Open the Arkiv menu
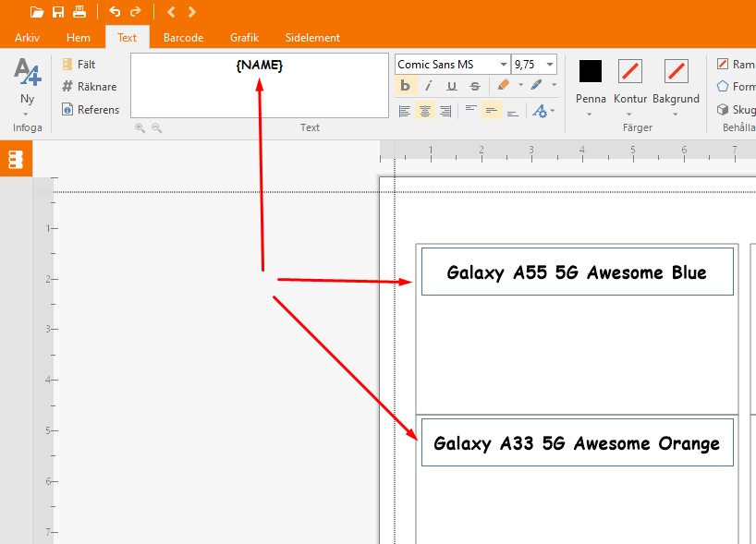This screenshot has width=756, height=544. click(x=27, y=38)
